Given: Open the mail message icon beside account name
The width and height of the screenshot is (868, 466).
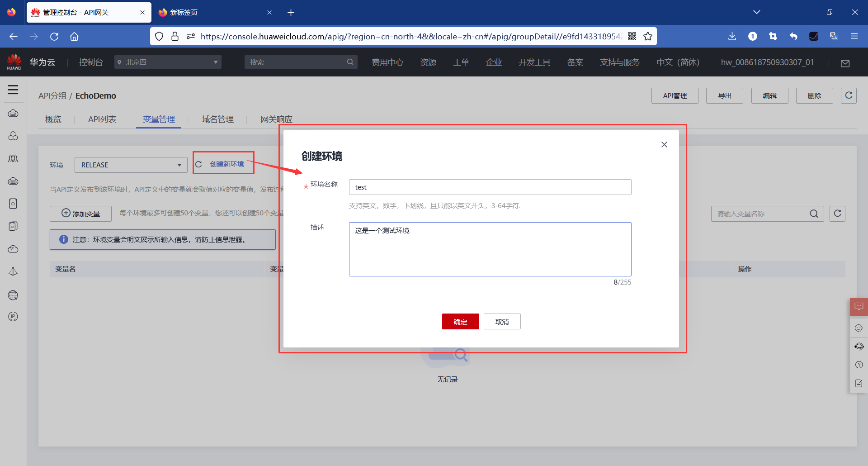Looking at the screenshot, I should (x=845, y=63).
